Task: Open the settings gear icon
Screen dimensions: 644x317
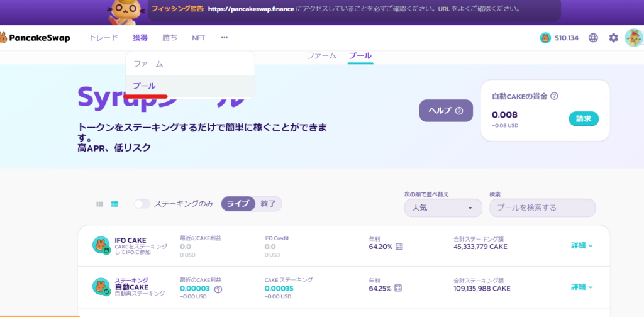Action: (613, 38)
